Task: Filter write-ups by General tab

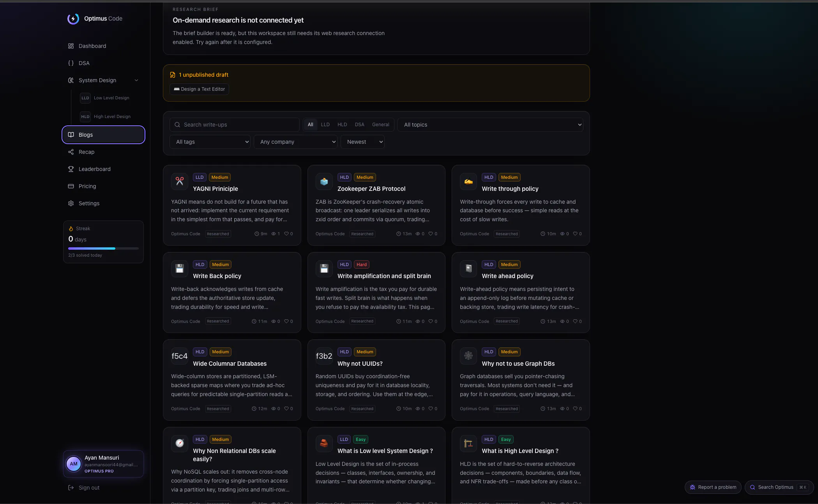Action: (x=381, y=125)
